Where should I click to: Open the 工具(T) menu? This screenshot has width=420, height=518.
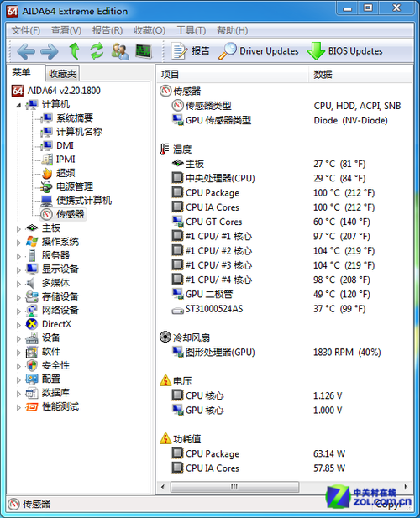pos(191,31)
